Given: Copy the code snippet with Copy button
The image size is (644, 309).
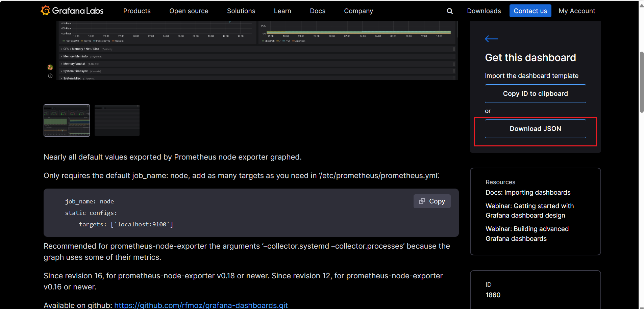Looking at the screenshot, I should [432, 201].
